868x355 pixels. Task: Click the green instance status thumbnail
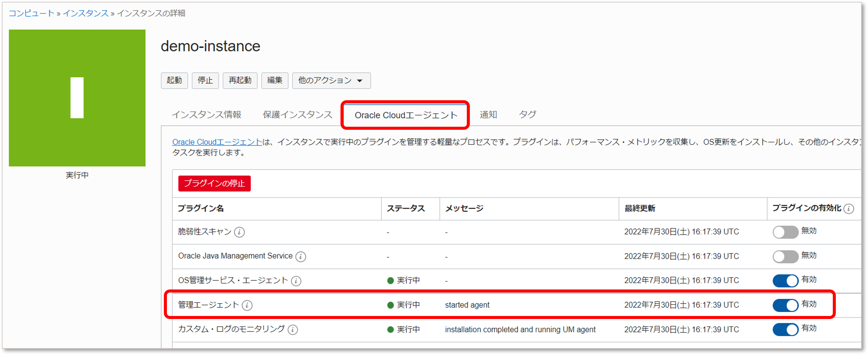(77, 98)
